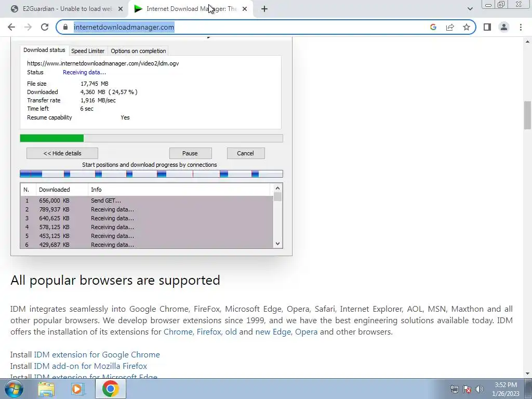This screenshot has width=532, height=399.
Task: Open the Opera link in paragraph
Action: click(x=307, y=332)
